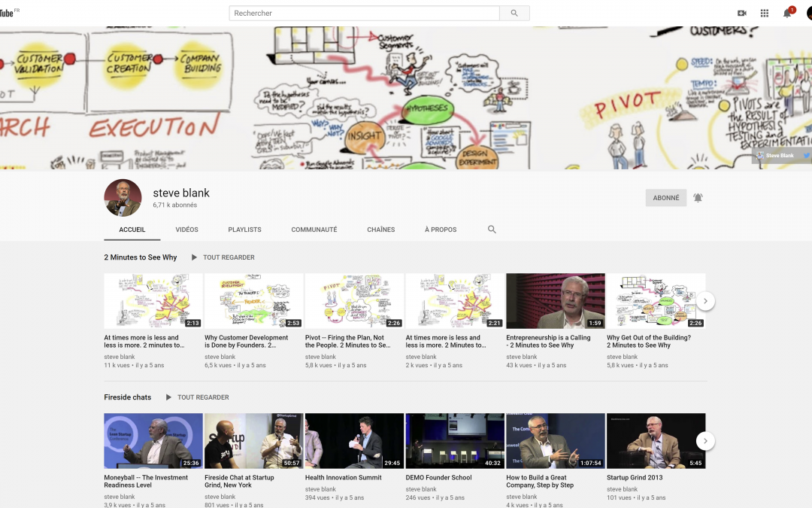Click 'Tout regarder' for 2 Minutes to See Why
The image size is (812, 508).
click(x=229, y=257)
